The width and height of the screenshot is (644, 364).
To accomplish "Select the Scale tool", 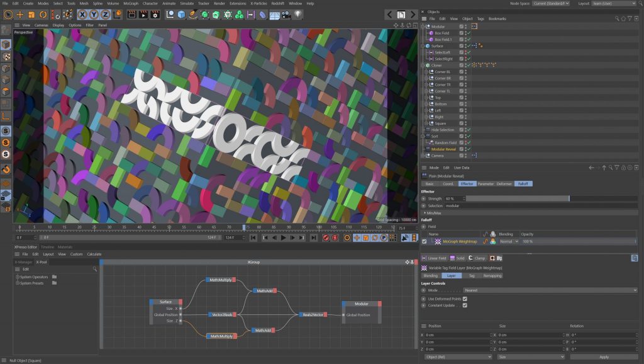I will point(31,13).
